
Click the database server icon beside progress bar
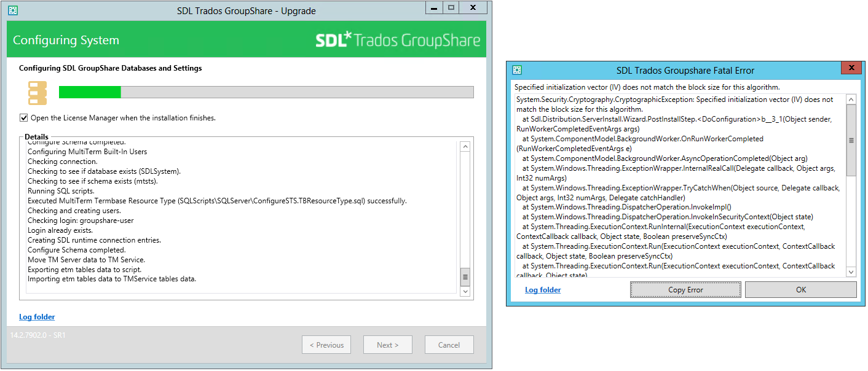click(x=37, y=92)
